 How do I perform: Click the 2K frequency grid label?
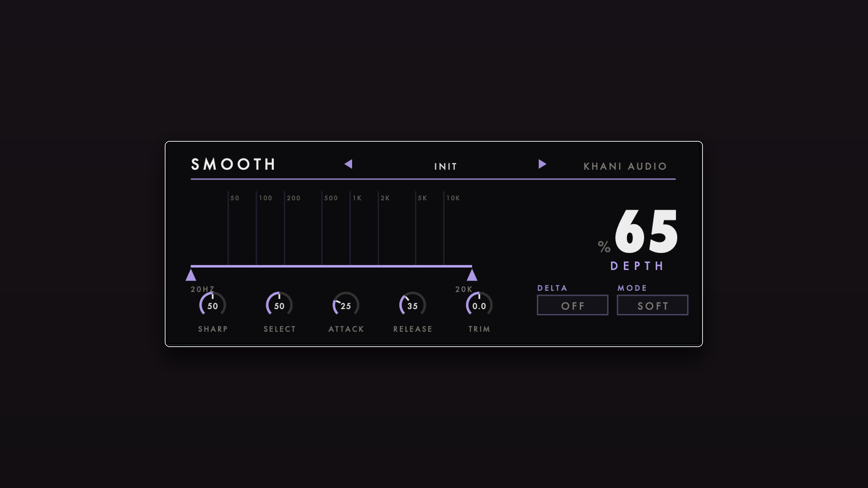(x=385, y=198)
